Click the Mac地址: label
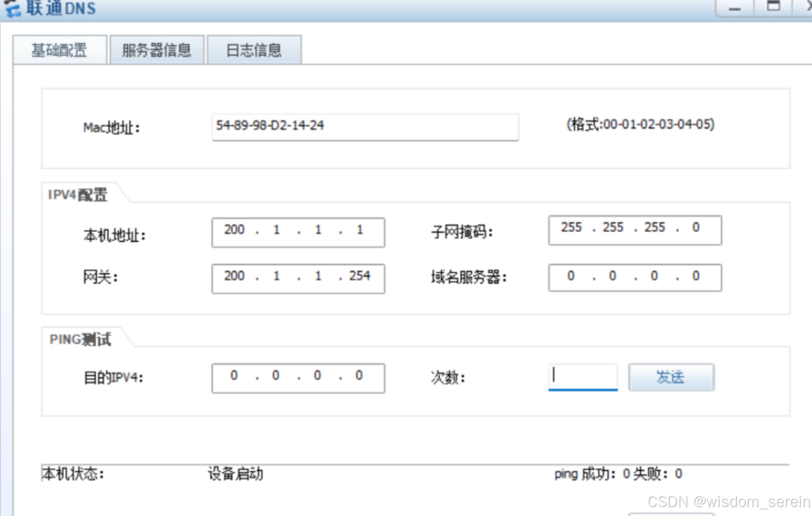This screenshot has width=812, height=516. pyautogui.click(x=111, y=128)
